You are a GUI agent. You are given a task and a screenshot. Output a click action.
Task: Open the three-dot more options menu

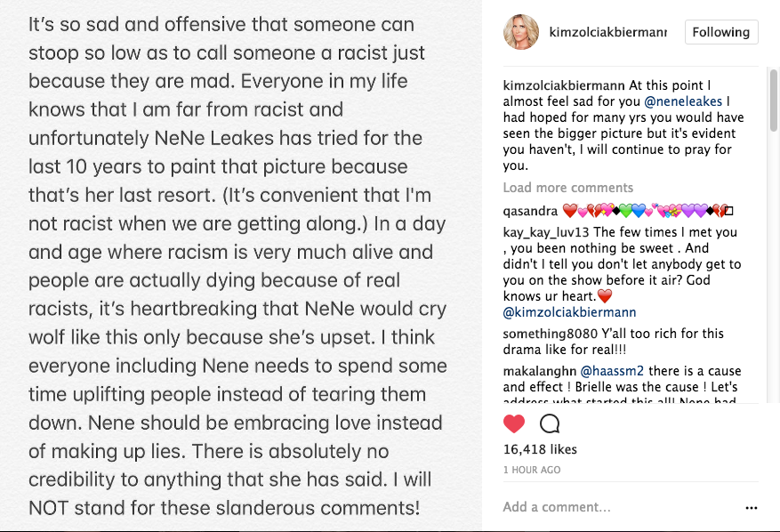click(752, 508)
